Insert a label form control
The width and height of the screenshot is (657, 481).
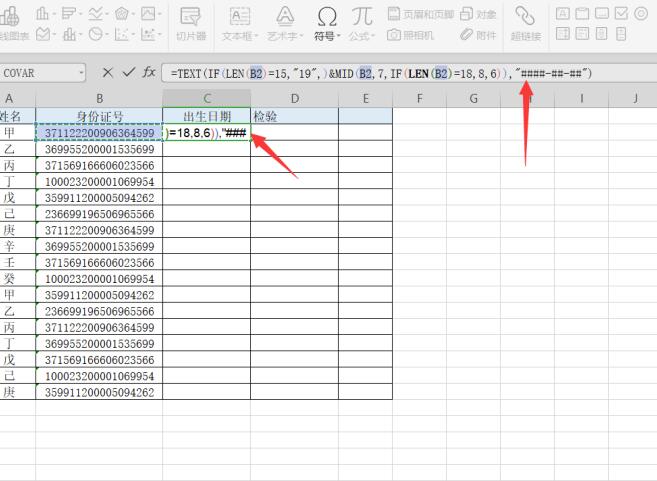562,14
